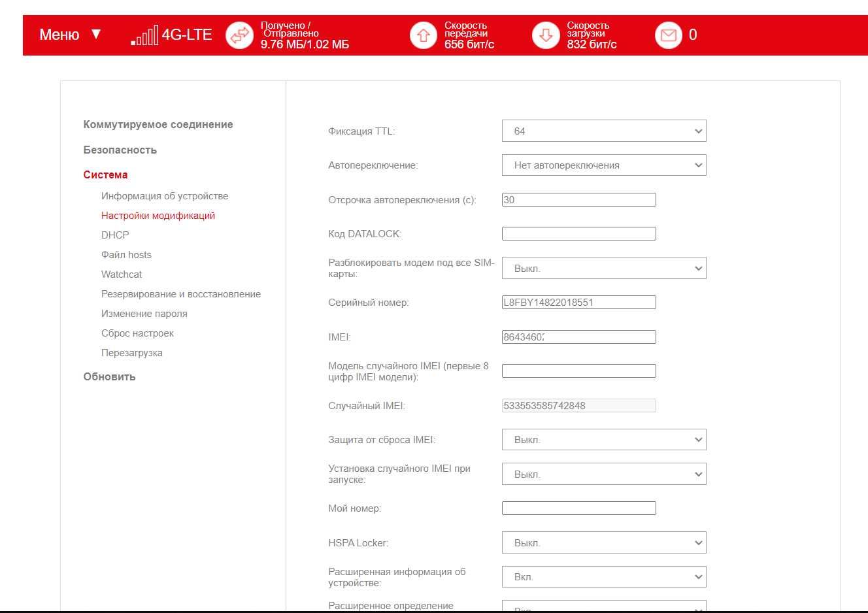The image size is (868, 613).
Task: Click the 656 бит/с upload speed value
Action: 469,44
